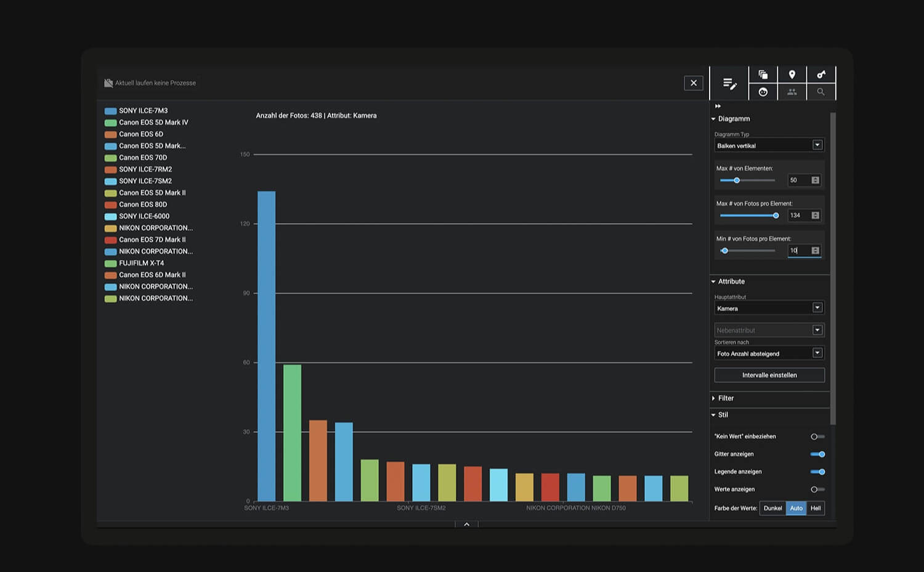Enable the Werte anzeigen switch
This screenshot has height=572, width=924.
(817, 489)
